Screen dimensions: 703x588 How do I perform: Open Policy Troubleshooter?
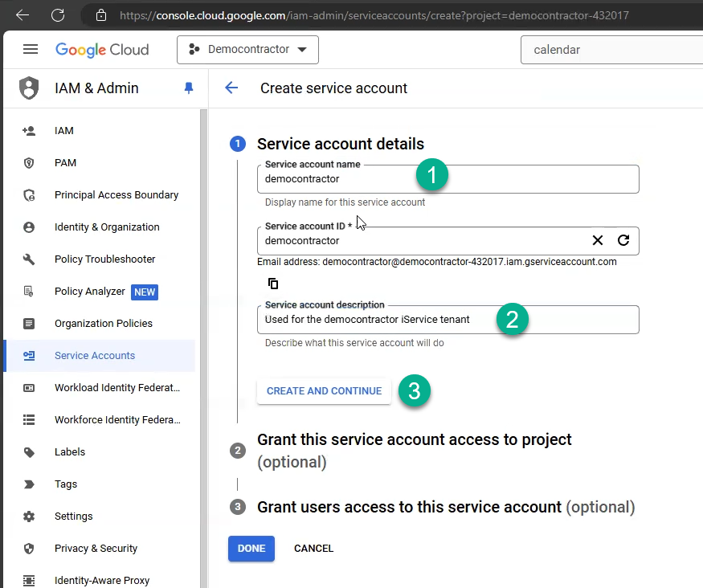click(x=105, y=259)
